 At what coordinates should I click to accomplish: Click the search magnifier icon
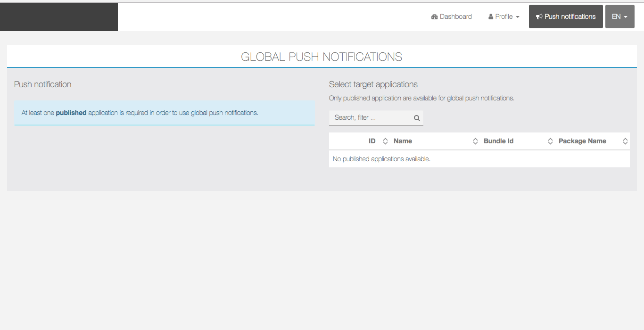click(417, 118)
